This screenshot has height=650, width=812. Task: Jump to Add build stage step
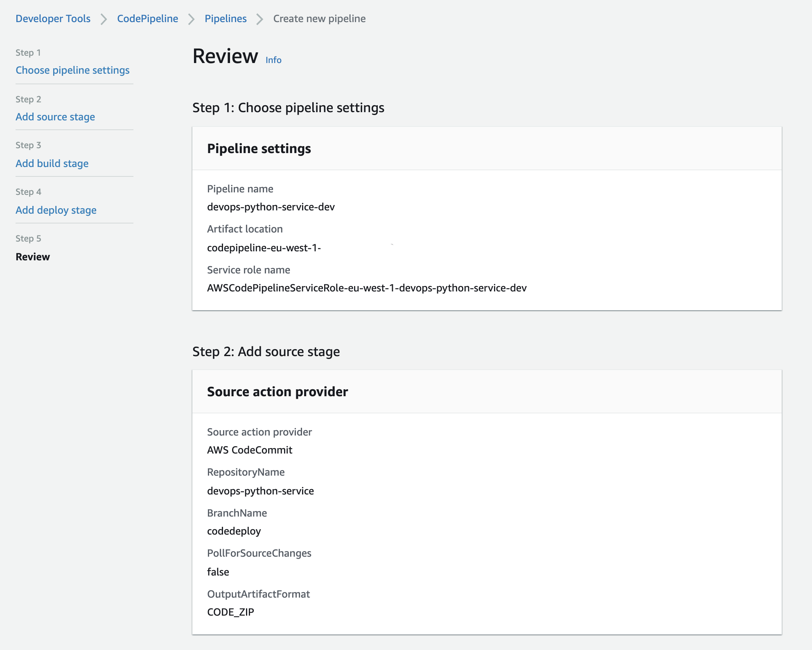pyautogui.click(x=52, y=163)
